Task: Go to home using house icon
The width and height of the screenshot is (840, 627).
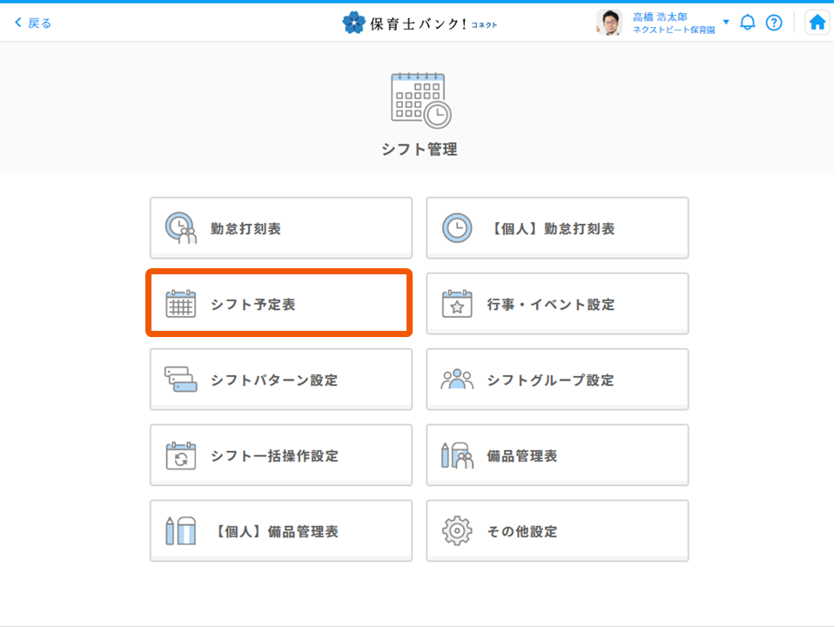Action: pyautogui.click(x=816, y=23)
